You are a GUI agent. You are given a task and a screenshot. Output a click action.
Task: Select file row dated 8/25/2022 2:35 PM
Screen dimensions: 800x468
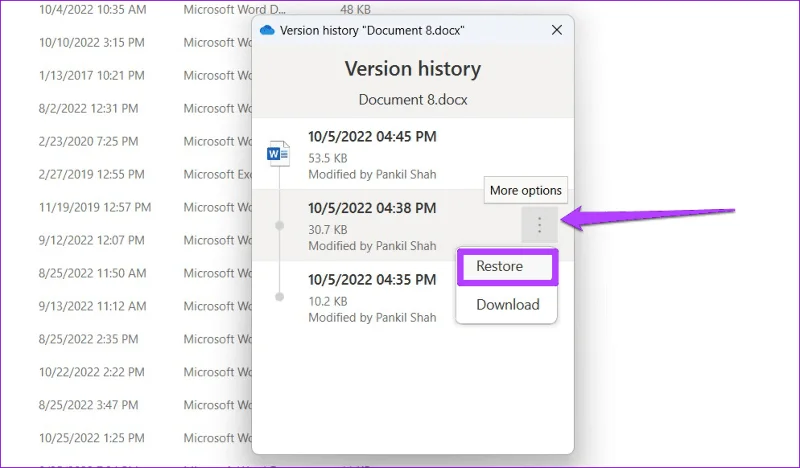pos(145,339)
